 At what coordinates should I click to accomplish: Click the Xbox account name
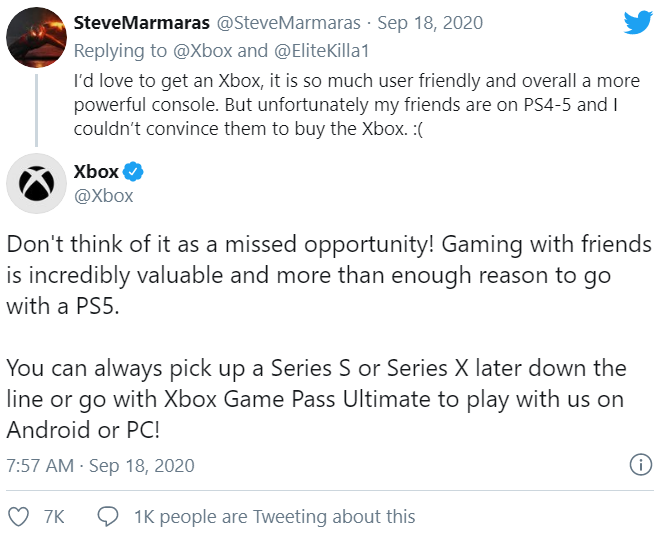point(97,172)
